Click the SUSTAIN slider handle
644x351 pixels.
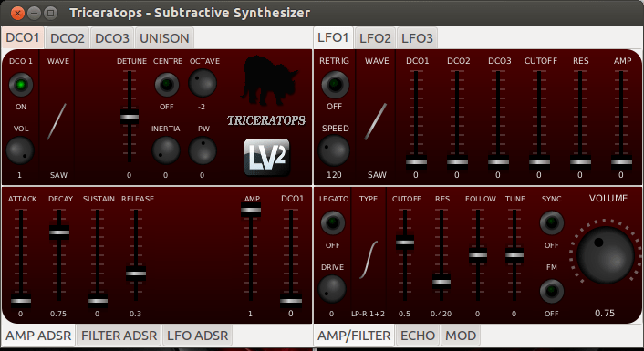98,301
